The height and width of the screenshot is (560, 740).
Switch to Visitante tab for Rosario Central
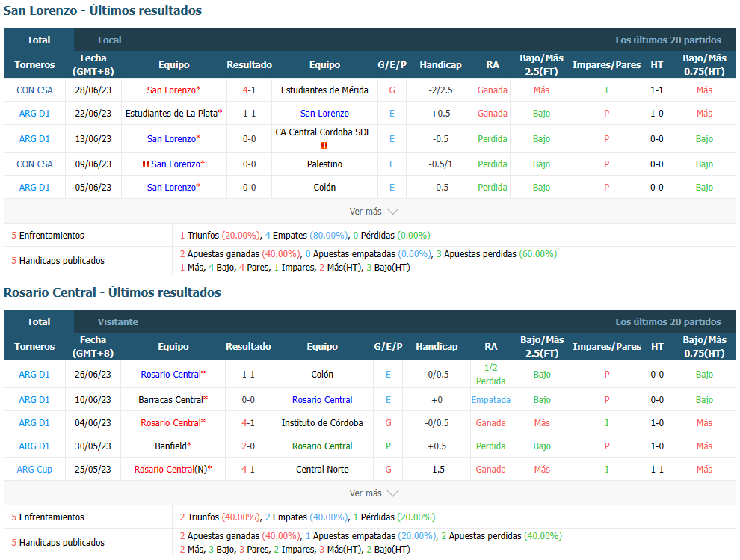(x=118, y=322)
